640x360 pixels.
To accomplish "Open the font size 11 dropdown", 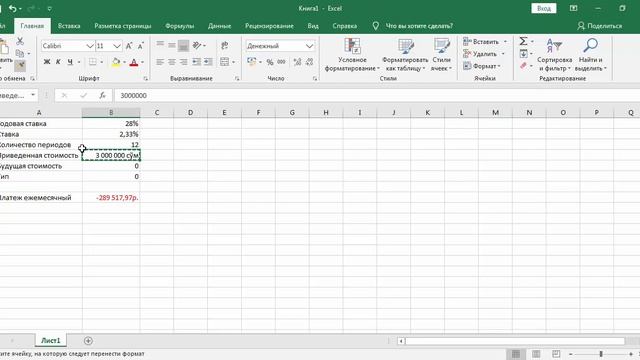I will (x=117, y=46).
